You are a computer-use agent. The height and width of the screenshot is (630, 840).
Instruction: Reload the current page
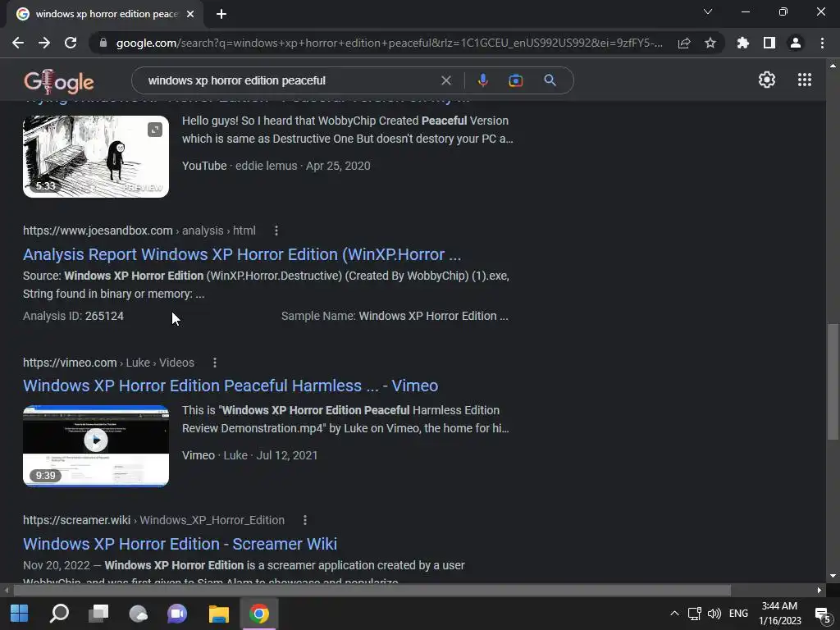[x=71, y=43]
